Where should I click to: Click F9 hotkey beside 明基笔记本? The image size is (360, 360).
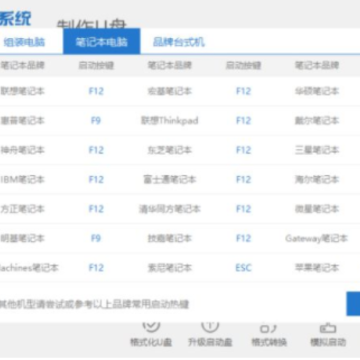coord(96,238)
